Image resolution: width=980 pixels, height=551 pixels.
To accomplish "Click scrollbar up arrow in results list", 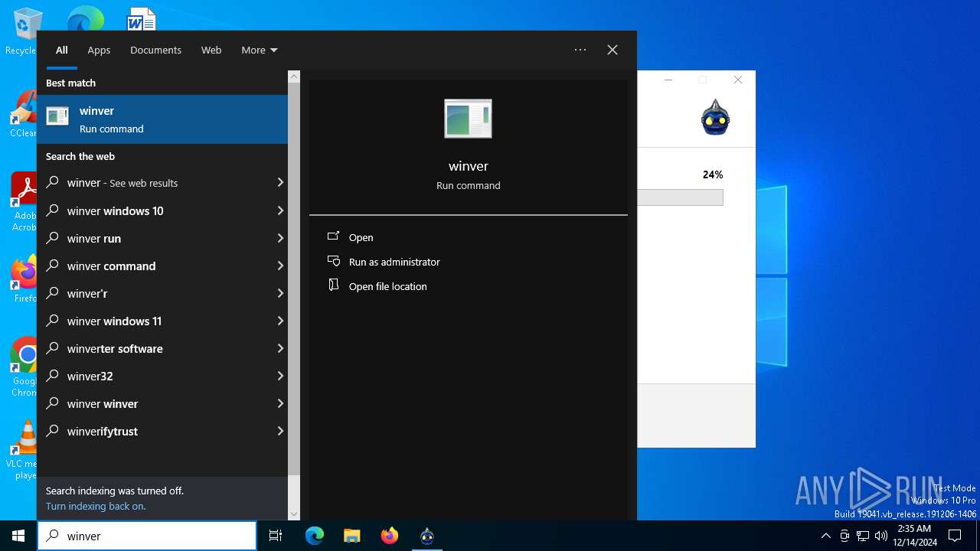I will [294, 77].
